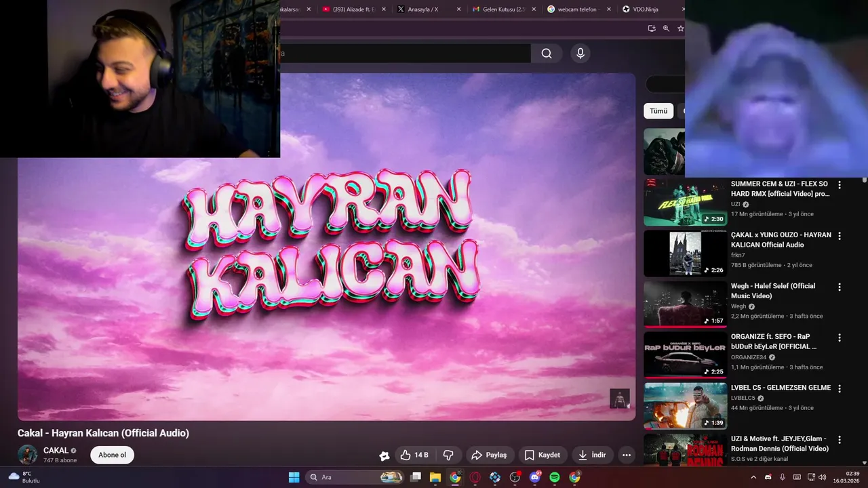Close the Alizade ft. tab
This screenshot has width=868, height=488.
pos(384,9)
